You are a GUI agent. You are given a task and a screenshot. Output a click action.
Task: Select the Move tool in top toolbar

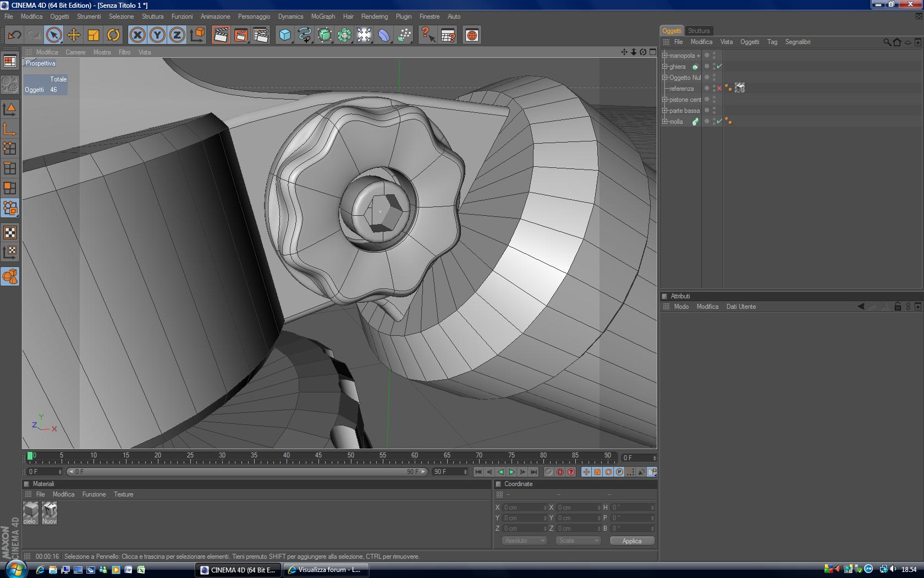click(73, 35)
